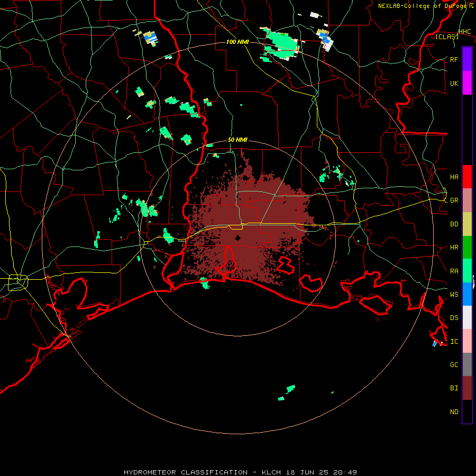Click the yellow highway loop at Houston
The height and width of the screenshot is (476, 476).
(18, 282)
